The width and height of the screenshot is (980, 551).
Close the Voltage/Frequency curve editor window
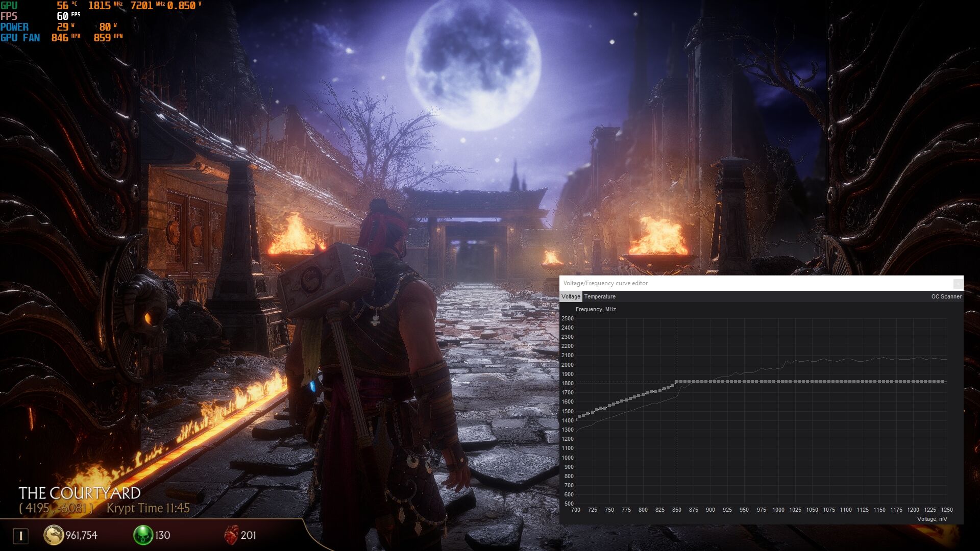click(958, 283)
